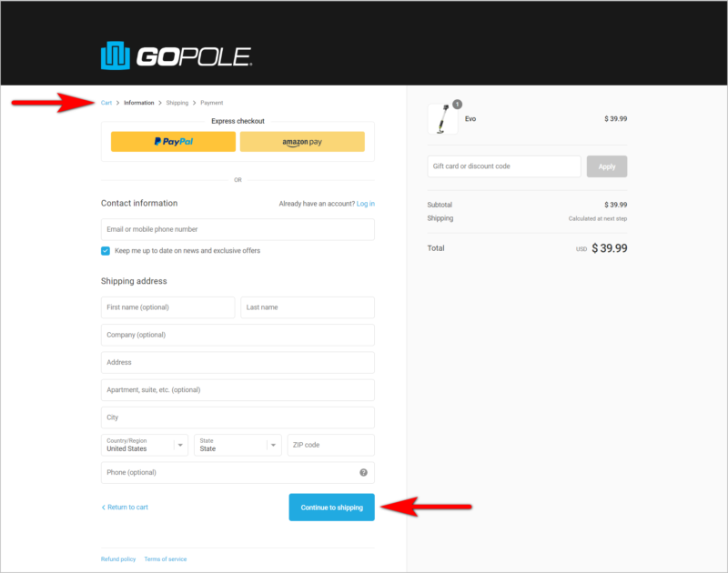
Task: Apply the gift card code
Action: pyautogui.click(x=607, y=166)
